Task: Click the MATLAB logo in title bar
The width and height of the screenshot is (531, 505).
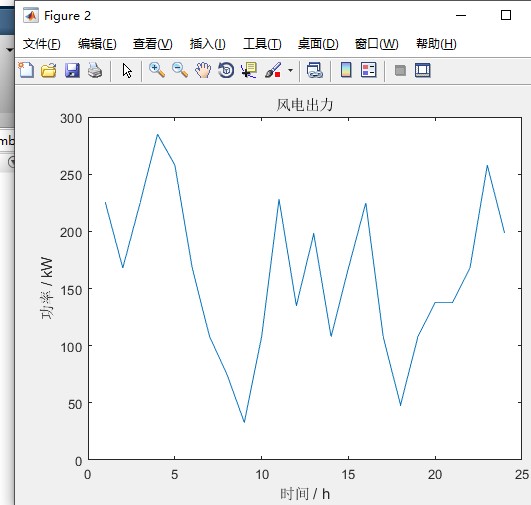Action: point(31,15)
